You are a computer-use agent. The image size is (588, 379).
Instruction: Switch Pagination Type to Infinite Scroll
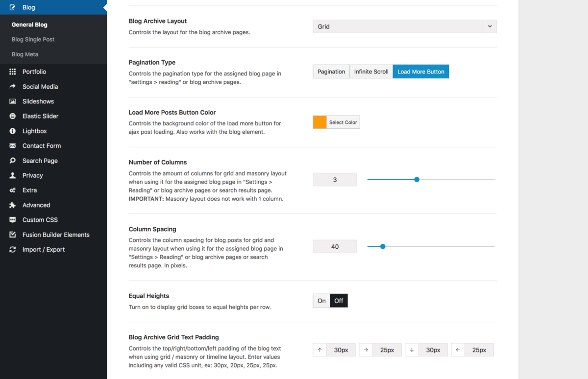371,71
